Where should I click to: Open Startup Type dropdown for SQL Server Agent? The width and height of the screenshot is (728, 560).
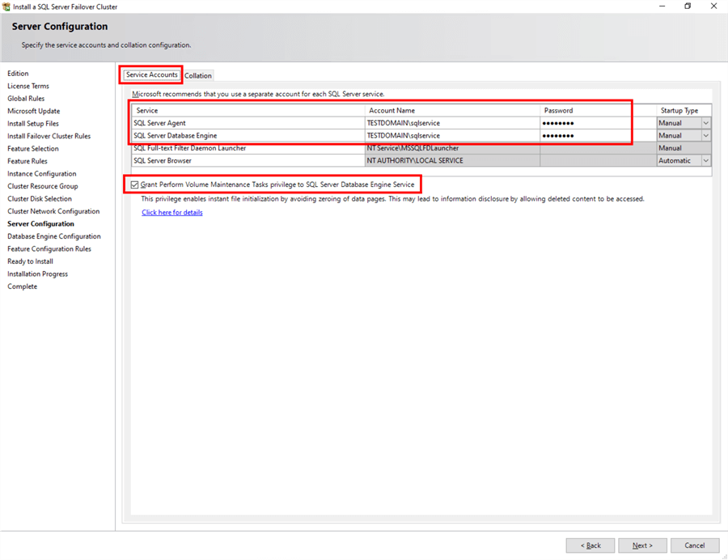705,123
